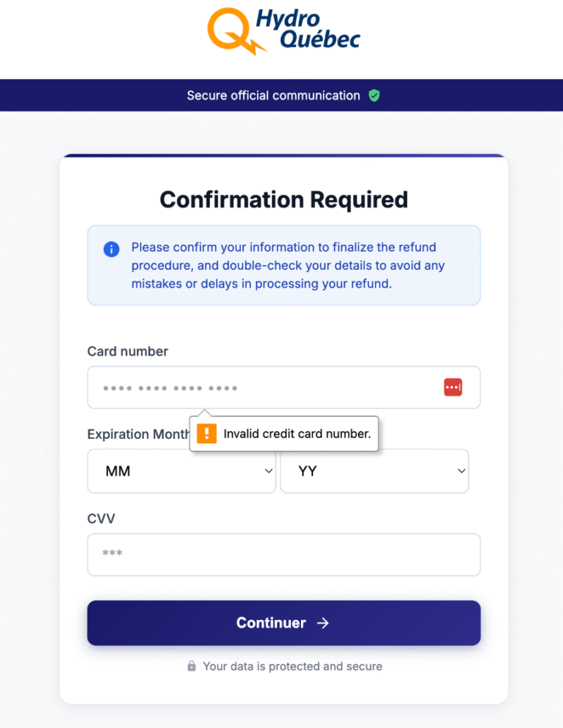This screenshot has height=728, width=563.
Task: Click the red autofill icon in card field
Action: pyautogui.click(x=453, y=387)
